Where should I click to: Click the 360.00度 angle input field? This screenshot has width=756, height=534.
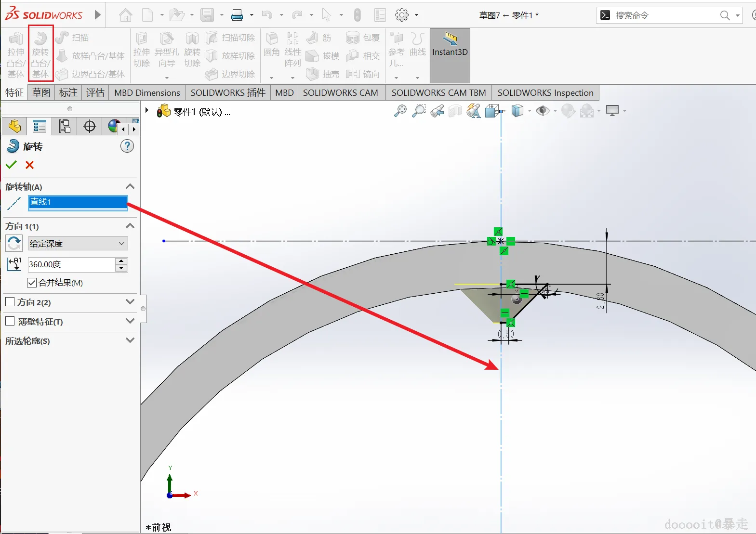tap(71, 264)
